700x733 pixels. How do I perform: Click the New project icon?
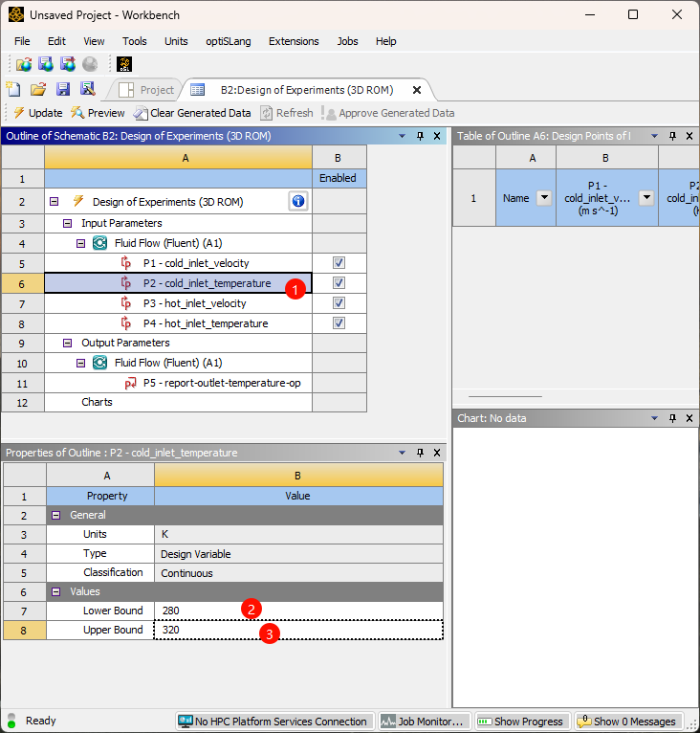tap(13, 89)
